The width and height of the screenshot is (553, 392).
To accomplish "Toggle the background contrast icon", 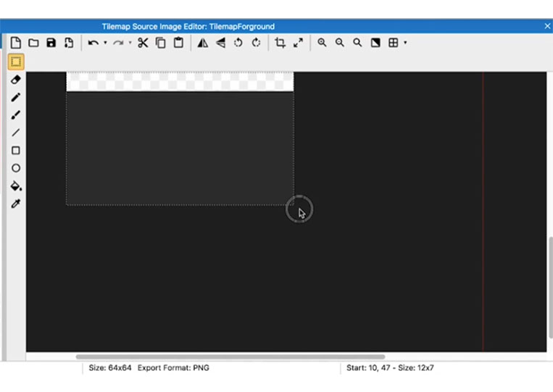I will (x=375, y=43).
